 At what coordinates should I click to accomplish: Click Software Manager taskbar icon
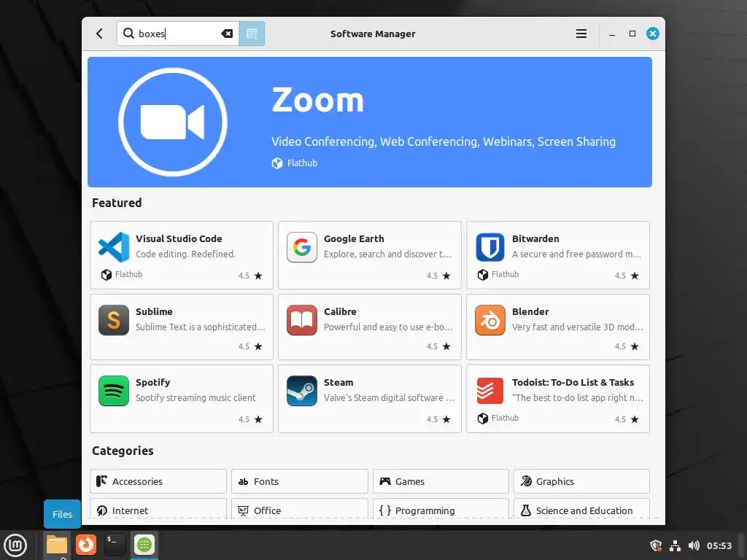(x=144, y=545)
